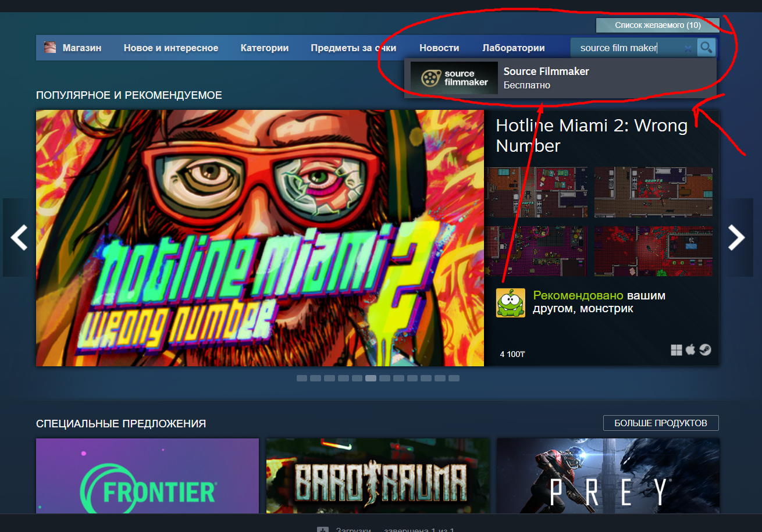Click the profile avatar beside Магазин
This screenshot has width=762, height=532.
coord(51,48)
